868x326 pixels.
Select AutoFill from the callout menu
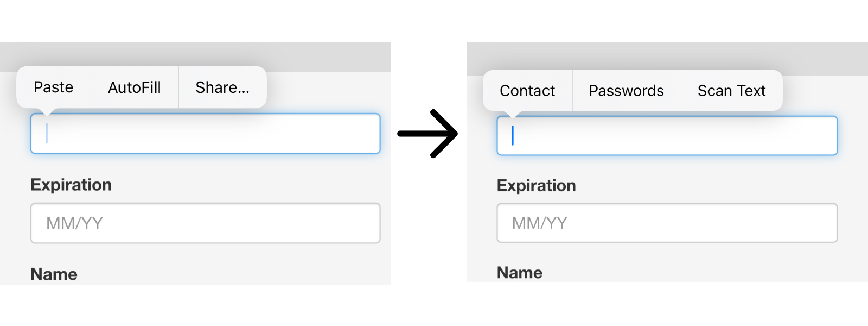tap(134, 87)
